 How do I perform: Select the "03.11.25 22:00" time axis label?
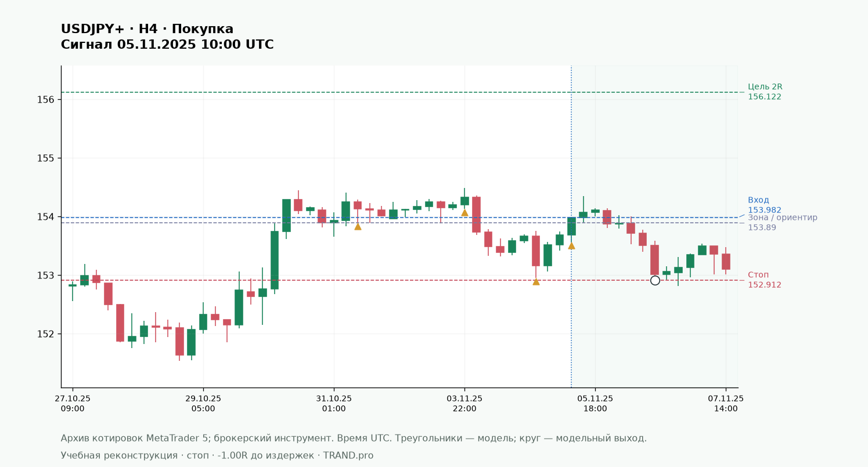(464, 404)
